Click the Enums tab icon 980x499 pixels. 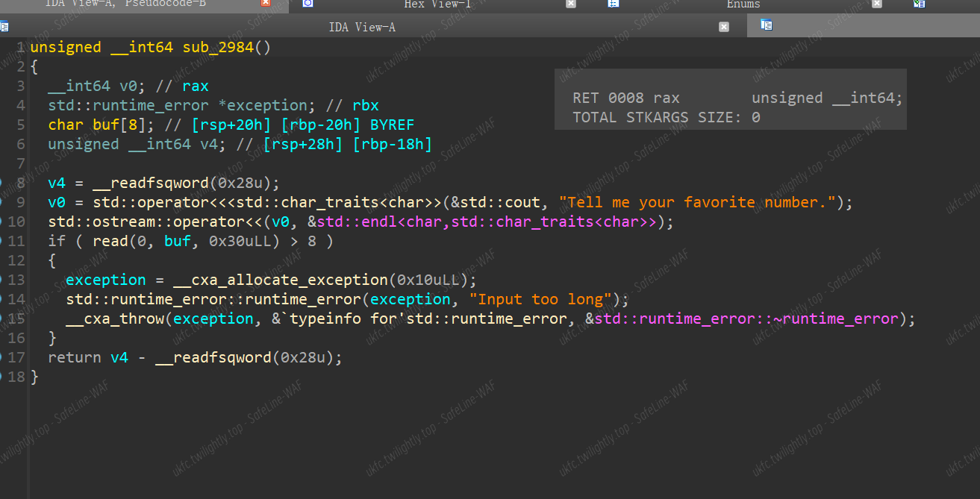coord(613,4)
